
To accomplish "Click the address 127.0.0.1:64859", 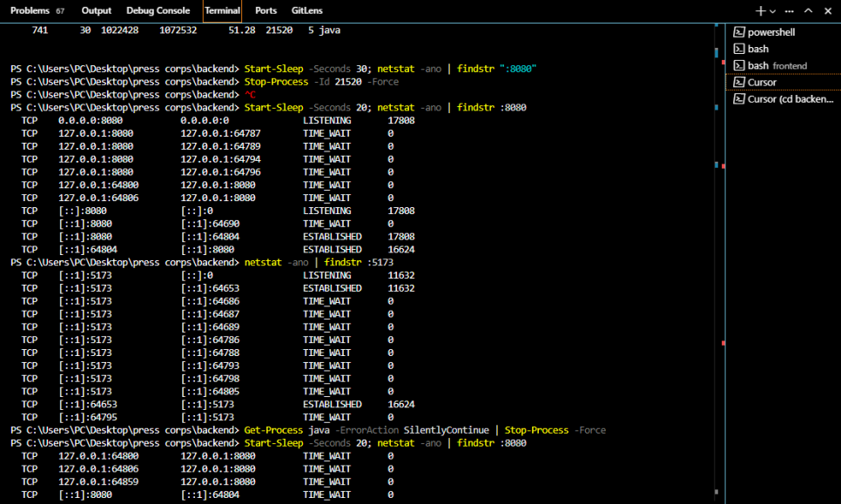I will [98, 481].
